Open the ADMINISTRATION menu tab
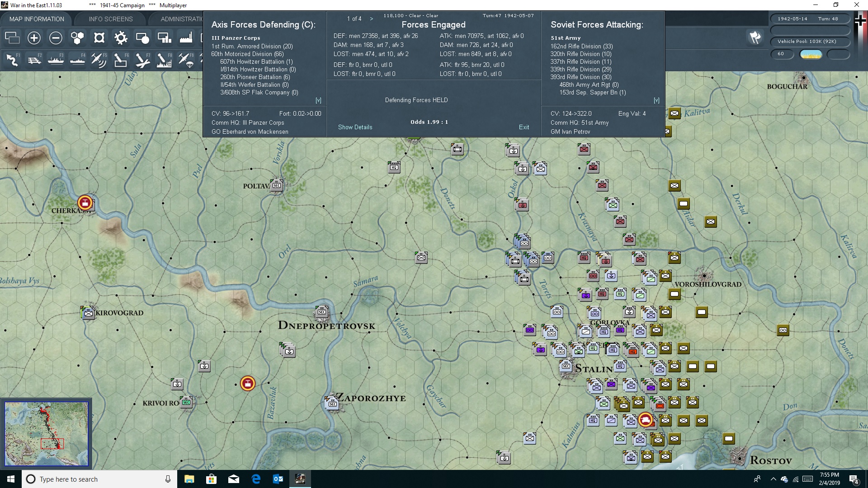The width and height of the screenshot is (868, 488). click(183, 19)
